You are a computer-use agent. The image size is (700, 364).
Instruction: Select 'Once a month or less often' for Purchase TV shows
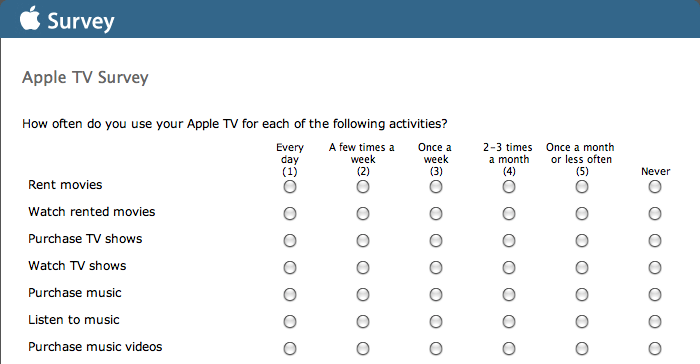582,241
